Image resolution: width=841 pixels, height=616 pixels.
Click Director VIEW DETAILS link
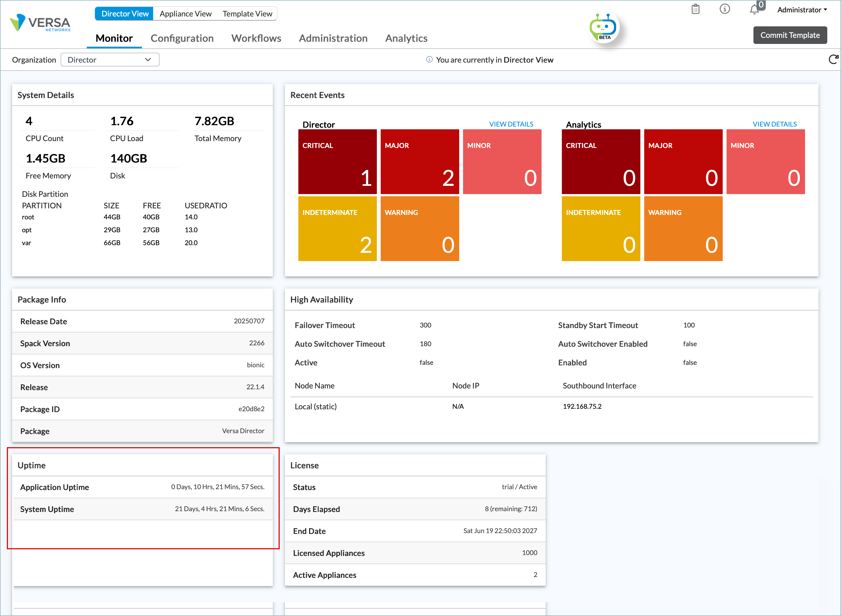(511, 124)
